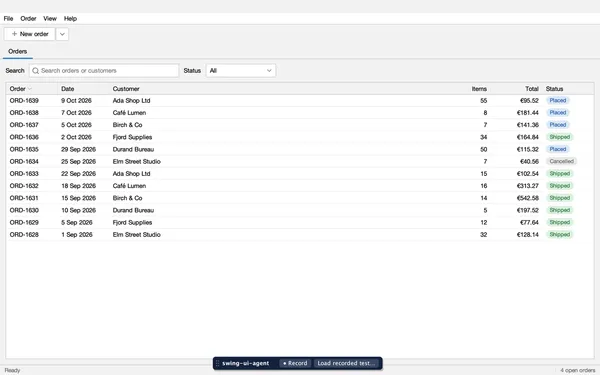Select order ORD-1629
600x375 pixels.
click(300, 223)
